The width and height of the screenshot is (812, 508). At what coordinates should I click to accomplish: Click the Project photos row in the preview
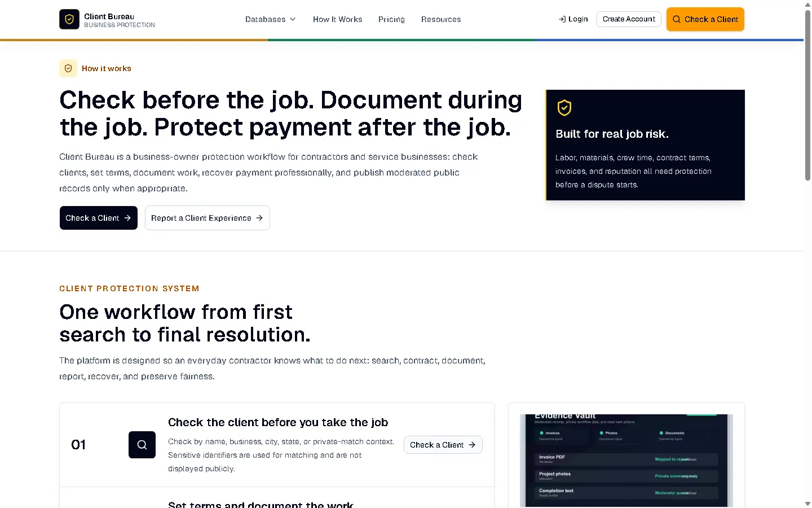click(x=626, y=476)
